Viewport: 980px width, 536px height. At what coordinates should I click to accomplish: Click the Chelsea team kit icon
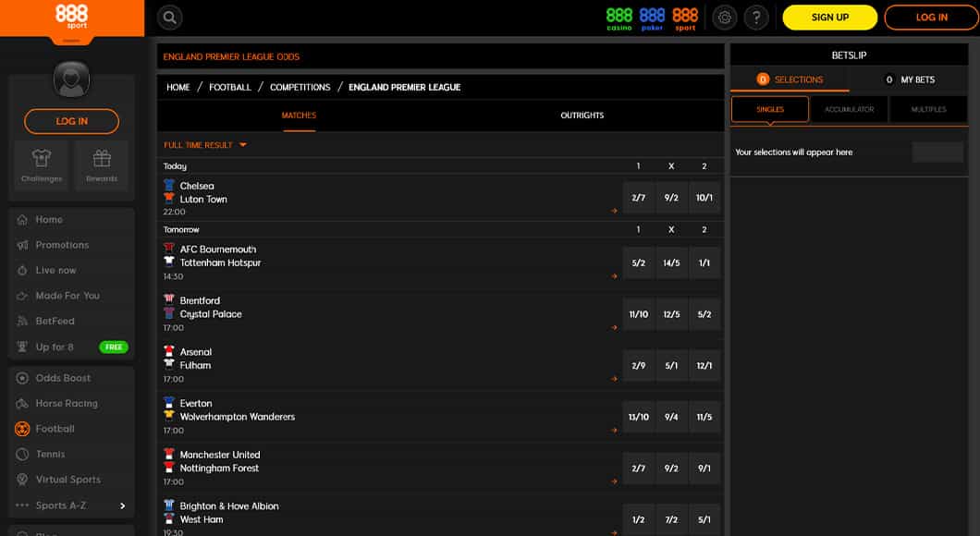point(169,185)
